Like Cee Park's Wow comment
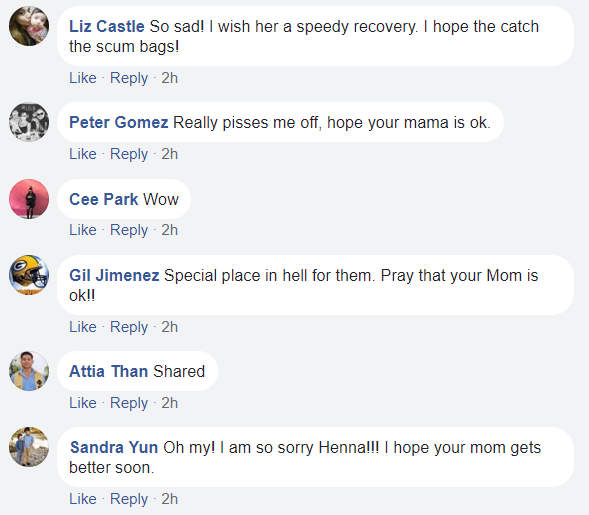This screenshot has height=515, width=589. tap(83, 230)
